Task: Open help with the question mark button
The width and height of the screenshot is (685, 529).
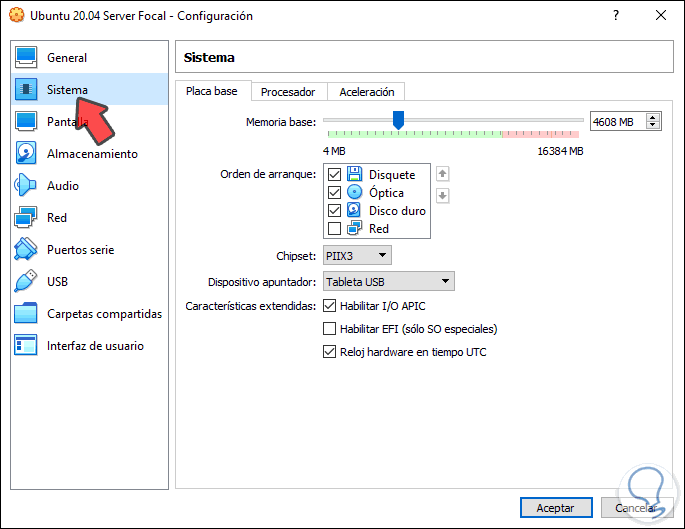Action: point(616,15)
